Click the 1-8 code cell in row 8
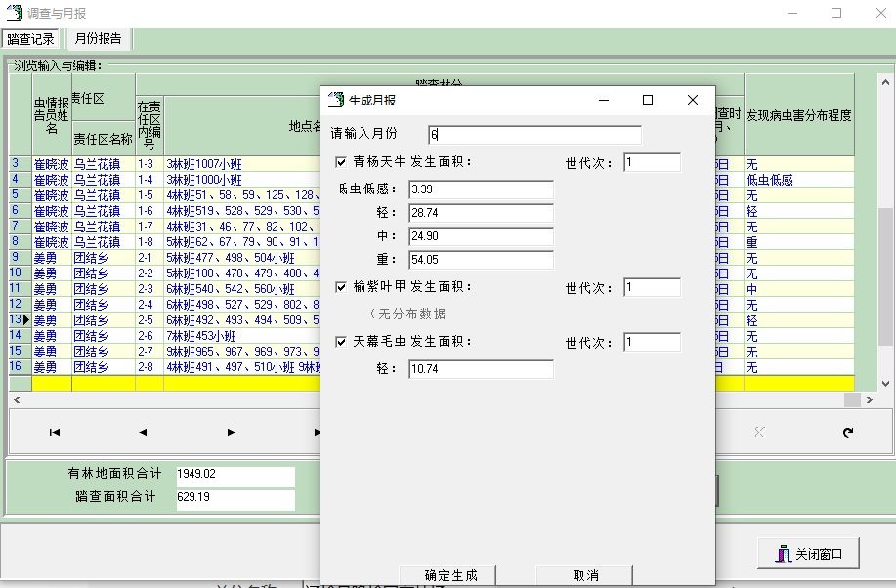Screen dimensions: 896x588 149,242
